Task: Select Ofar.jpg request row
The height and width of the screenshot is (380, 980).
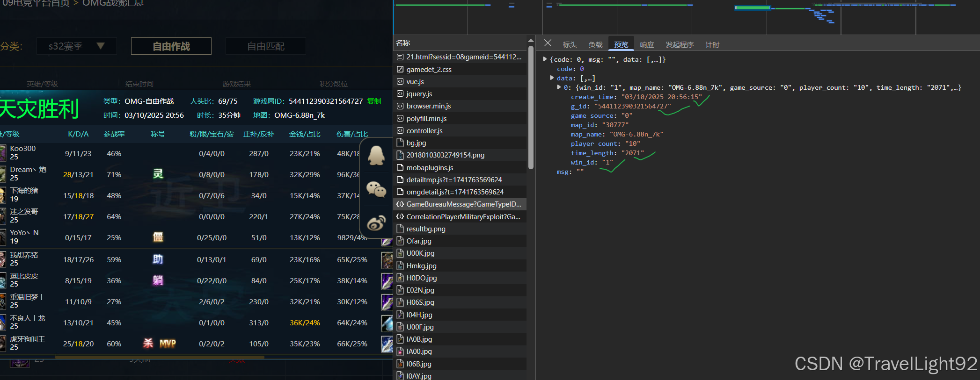Action: pos(461,241)
